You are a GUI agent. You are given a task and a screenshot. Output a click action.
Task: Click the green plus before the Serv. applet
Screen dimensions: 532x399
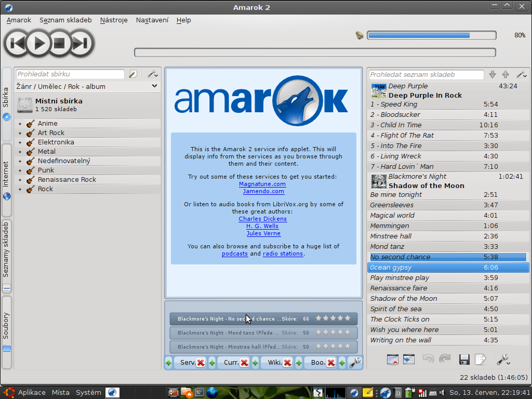pos(169,363)
